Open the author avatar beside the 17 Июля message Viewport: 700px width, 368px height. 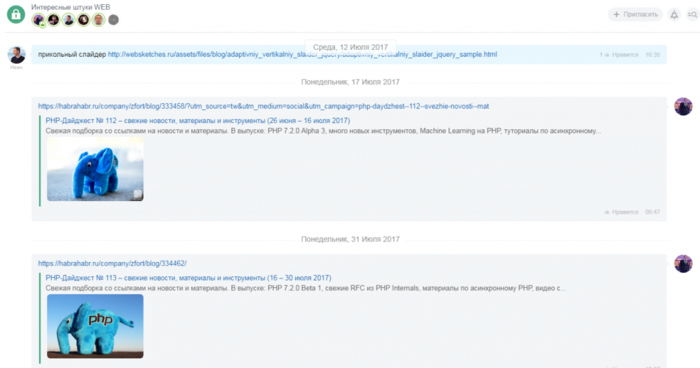click(683, 106)
